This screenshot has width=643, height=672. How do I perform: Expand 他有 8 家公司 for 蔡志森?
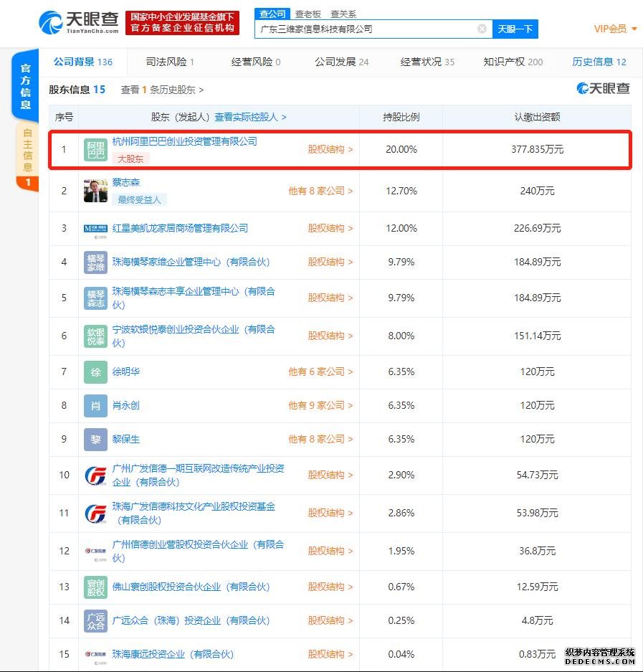[x=320, y=191]
